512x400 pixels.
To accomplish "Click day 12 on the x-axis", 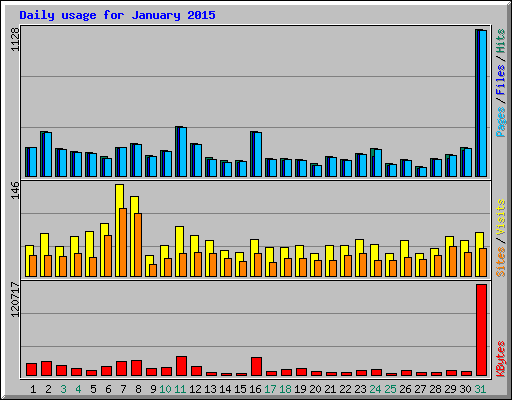I will pyautogui.click(x=195, y=389).
